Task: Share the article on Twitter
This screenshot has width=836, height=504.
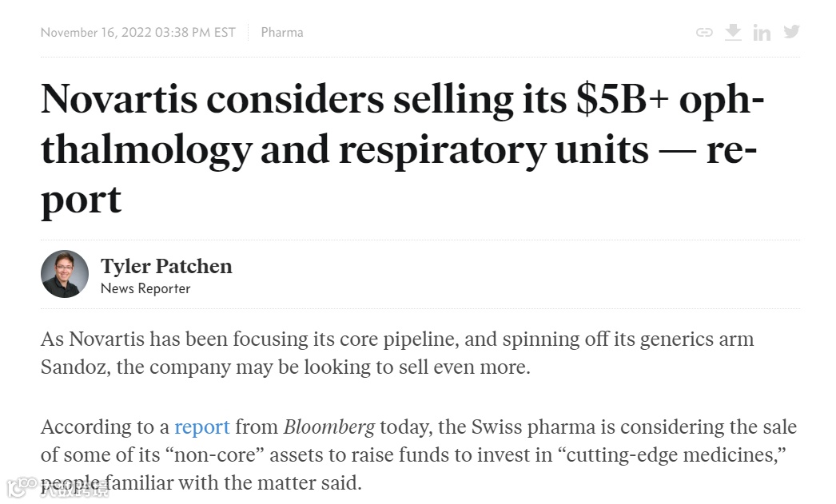Action: (x=791, y=32)
